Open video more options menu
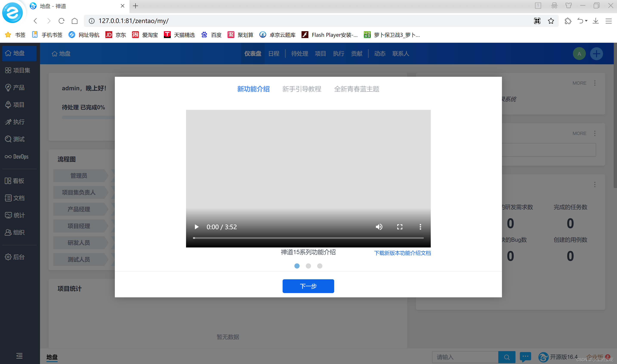This screenshot has width=617, height=364. coord(420,227)
